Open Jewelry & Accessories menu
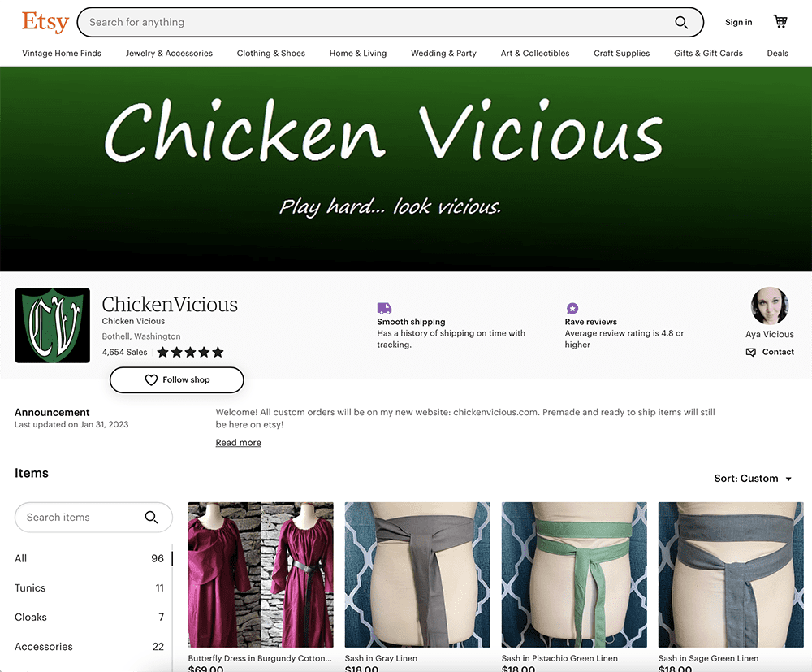This screenshot has height=672, width=812. point(169,53)
